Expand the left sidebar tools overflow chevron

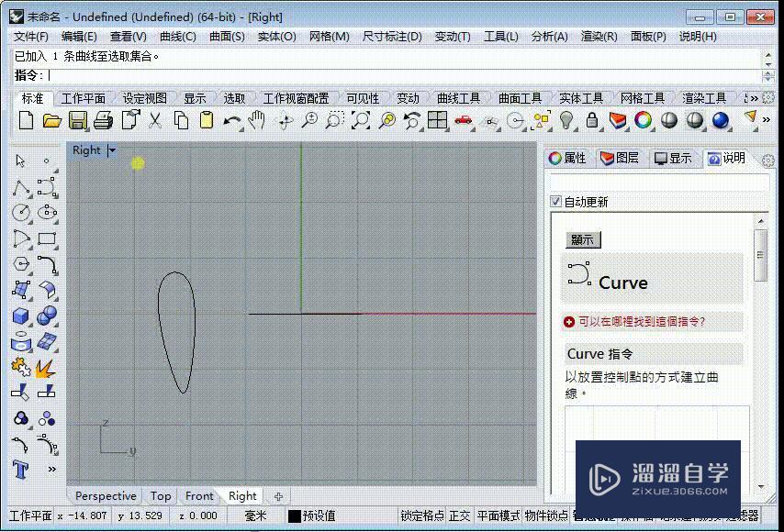tap(51, 469)
